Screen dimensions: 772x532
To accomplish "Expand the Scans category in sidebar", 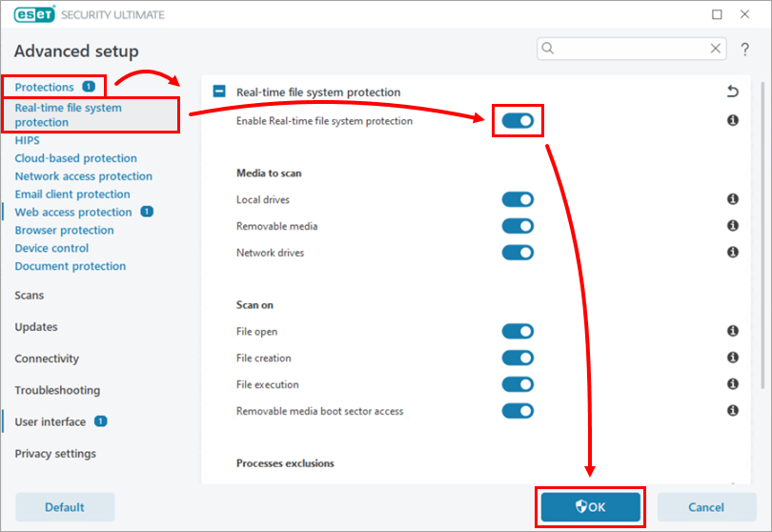I will click(x=30, y=296).
